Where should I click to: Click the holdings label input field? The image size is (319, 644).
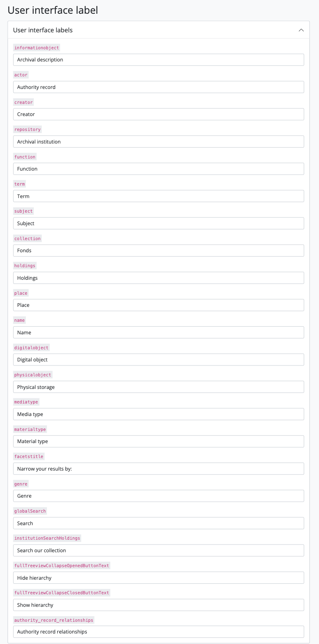tap(158, 278)
